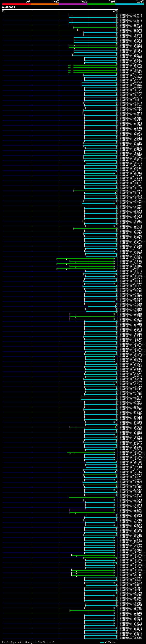This screenshot has width=146, height=644.
Task: Click the =100char. scale legend
Action: coord(108,642)
